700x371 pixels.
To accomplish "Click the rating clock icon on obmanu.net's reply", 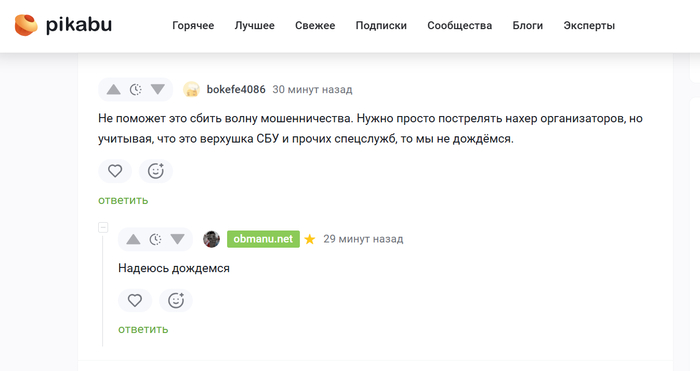I will 155,239.
